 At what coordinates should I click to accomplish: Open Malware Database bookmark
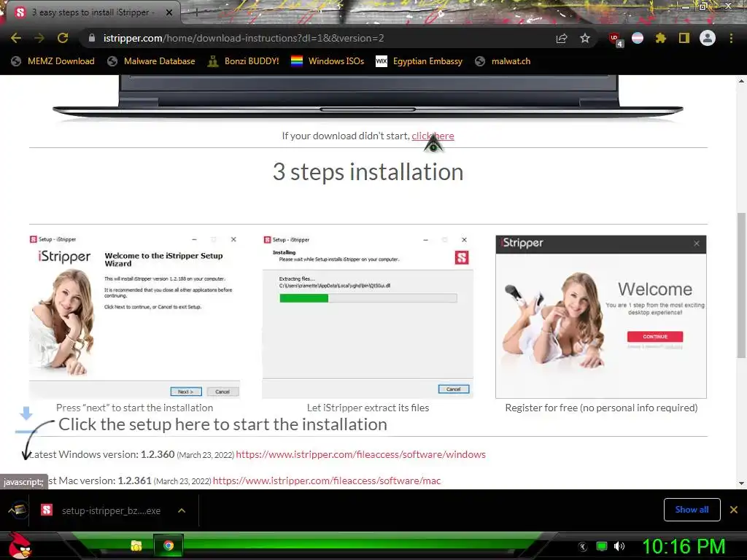[x=152, y=61]
